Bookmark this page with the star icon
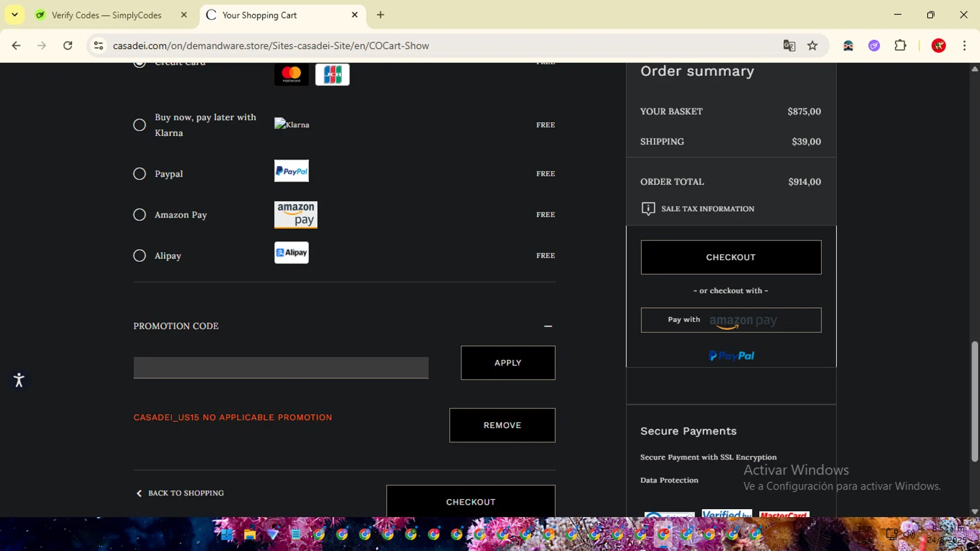This screenshot has height=551, width=980. pyautogui.click(x=813, y=46)
